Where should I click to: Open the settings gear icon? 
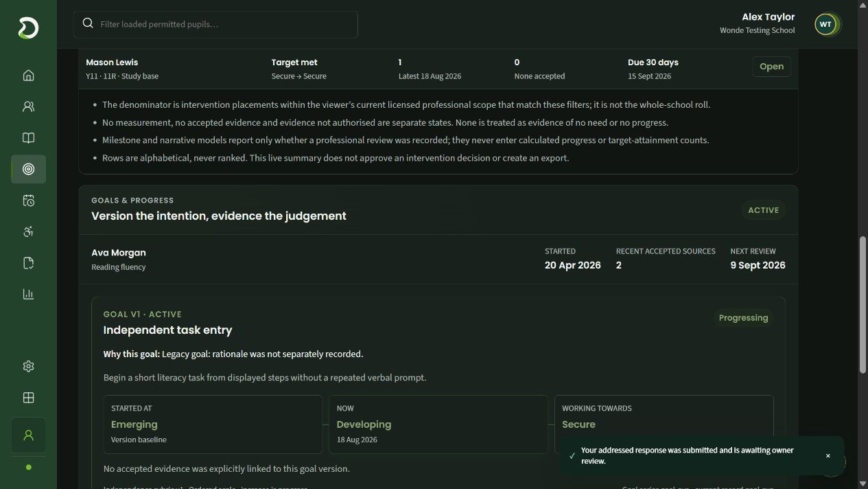point(28,366)
